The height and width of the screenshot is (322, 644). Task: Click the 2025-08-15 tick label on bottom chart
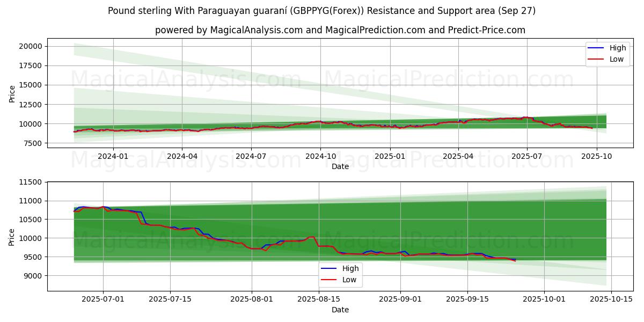319,299
